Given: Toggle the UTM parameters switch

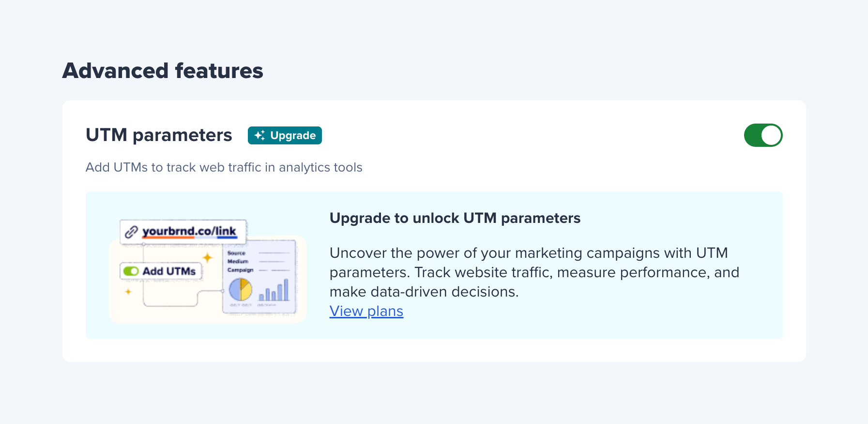Looking at the screenshot, I should pyautogui.click(x=762, y=135).
